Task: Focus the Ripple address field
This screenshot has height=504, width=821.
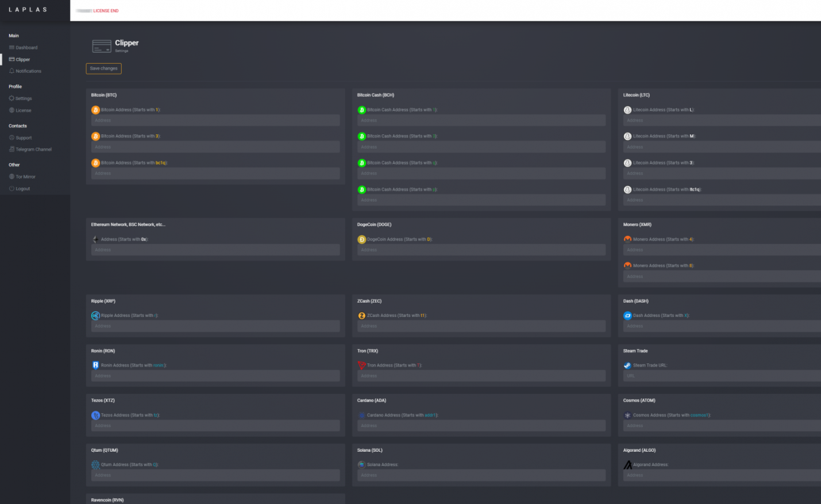Action: [215, 326]
